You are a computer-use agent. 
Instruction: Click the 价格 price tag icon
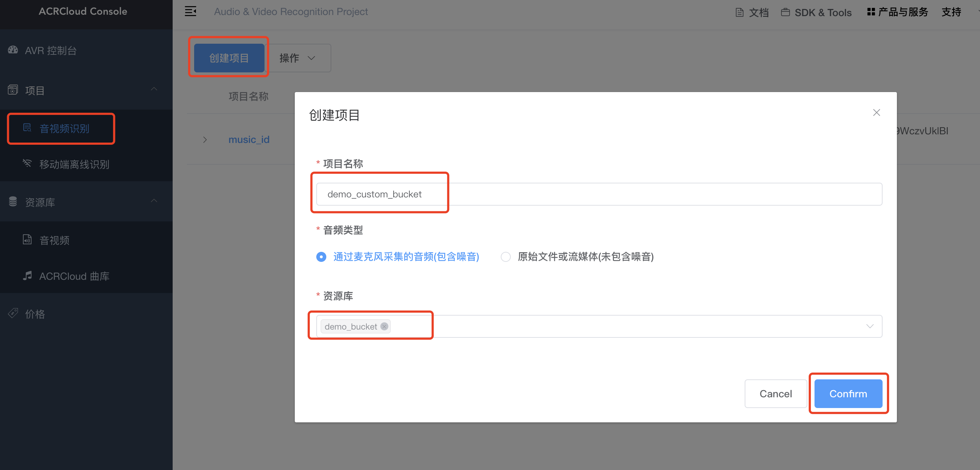point(13,313)
